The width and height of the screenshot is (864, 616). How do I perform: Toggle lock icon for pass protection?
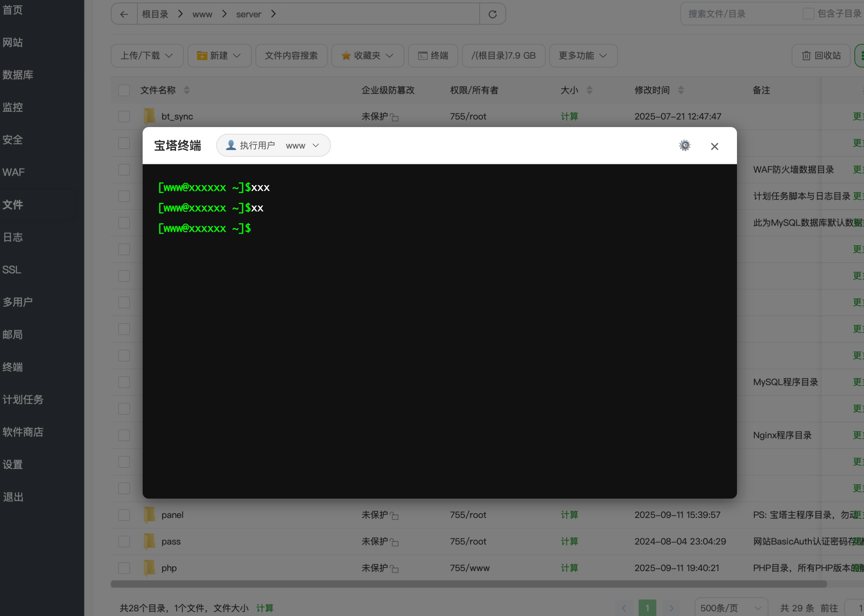click(x=394, y=542)
